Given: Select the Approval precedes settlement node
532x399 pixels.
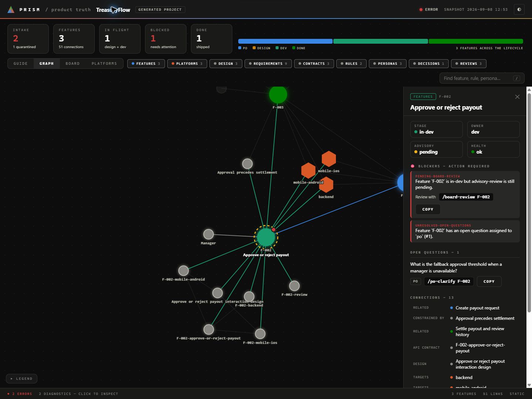Looking at the screenshot, I should tap(247, 164).
